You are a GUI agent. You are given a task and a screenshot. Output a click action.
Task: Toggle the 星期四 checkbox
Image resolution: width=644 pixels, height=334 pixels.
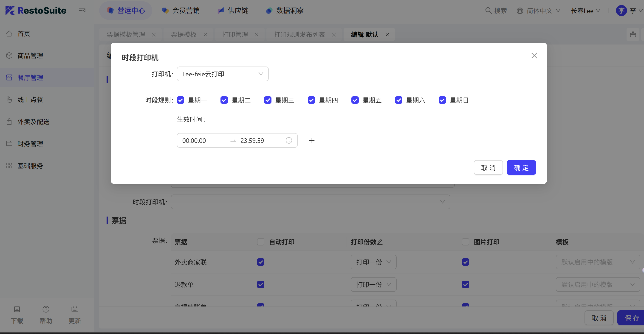coord(311,100)
